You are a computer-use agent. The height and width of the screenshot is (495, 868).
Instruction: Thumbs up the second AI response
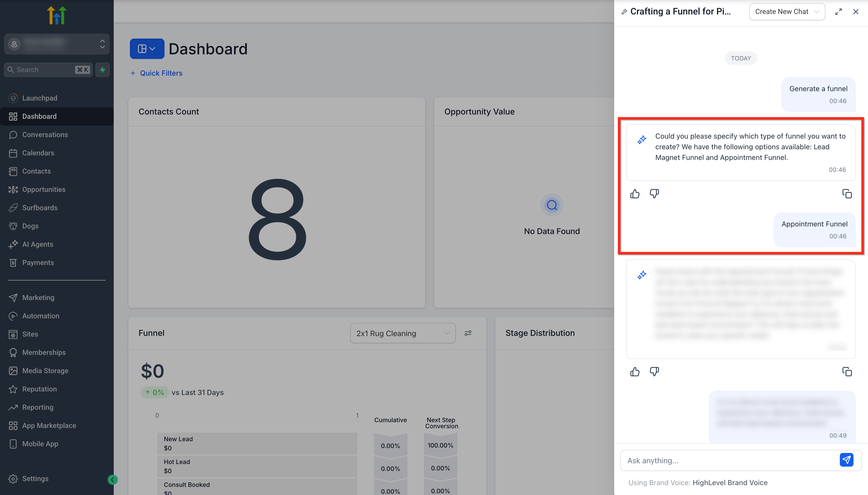635,372
